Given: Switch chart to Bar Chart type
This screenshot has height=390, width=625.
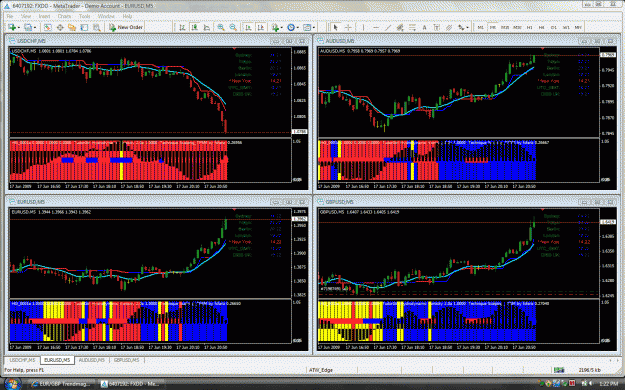Looking at the screenshot, I should [x=182, y=27].
